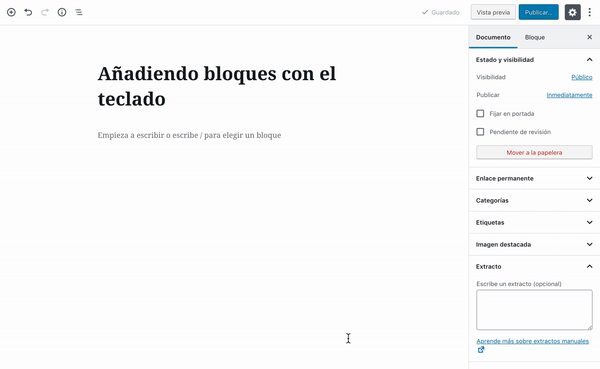Check Pendiente de revisión

pos(480,132)
